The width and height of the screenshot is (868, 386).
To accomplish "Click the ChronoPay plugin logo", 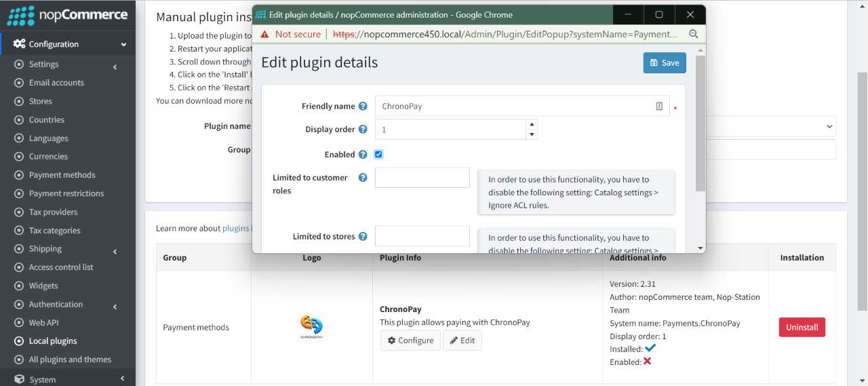I will coord(311,327).
